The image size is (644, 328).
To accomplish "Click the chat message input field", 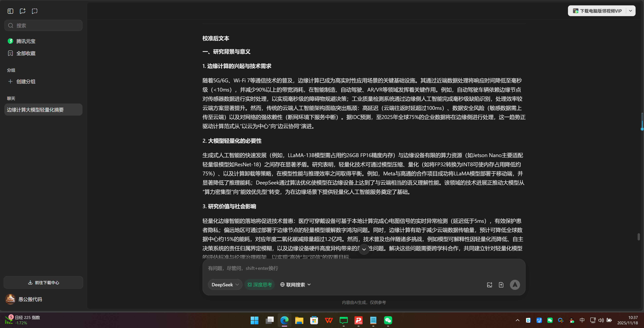I will click(350, 268).
